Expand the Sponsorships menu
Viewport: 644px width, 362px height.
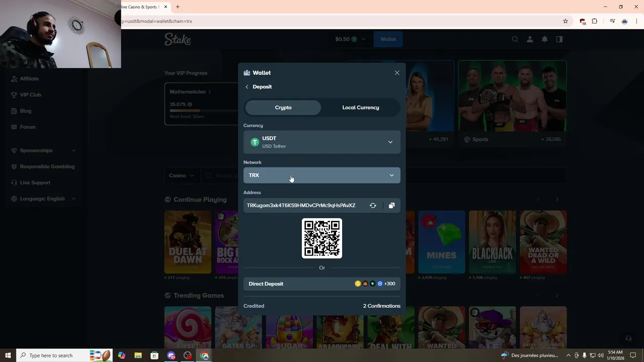(x=44, y=150)
